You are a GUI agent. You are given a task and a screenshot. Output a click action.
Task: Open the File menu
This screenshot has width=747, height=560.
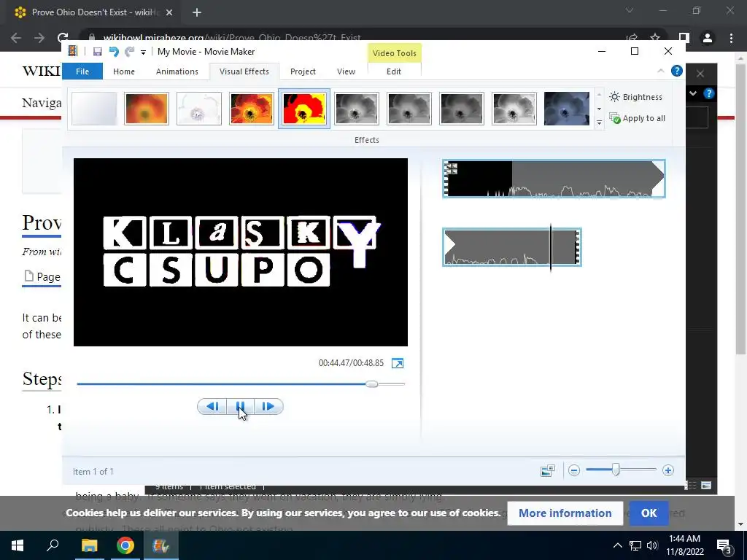tap(82, 71)
